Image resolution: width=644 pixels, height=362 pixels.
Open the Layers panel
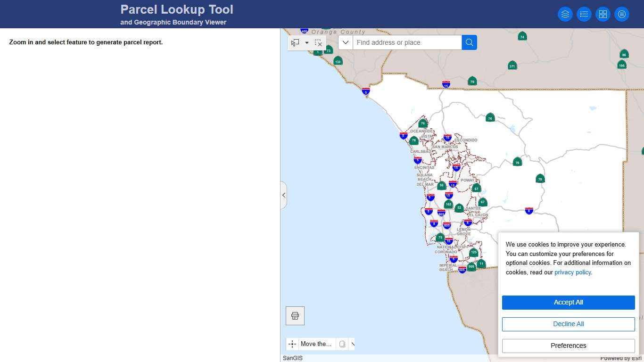tap(565, 14)
